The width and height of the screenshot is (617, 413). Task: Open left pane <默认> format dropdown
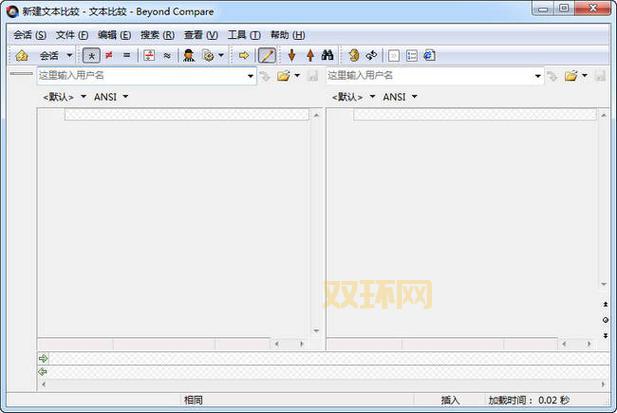[x=64, y=97]
